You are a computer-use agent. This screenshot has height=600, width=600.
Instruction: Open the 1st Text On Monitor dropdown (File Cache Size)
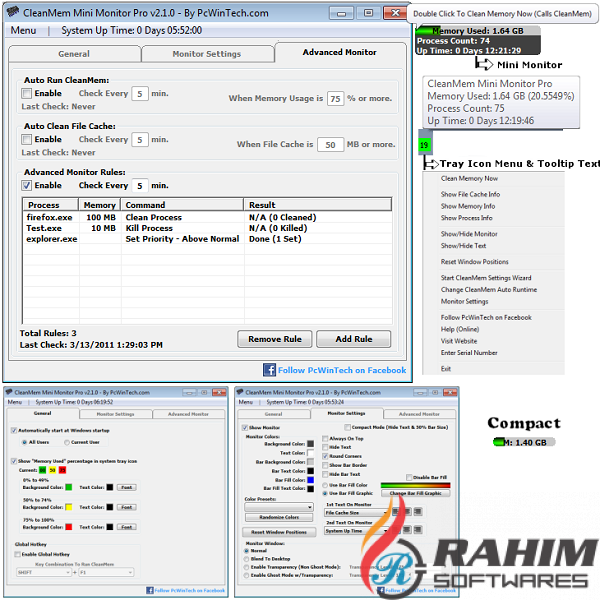pyautogui.click(x=357, y=512)
